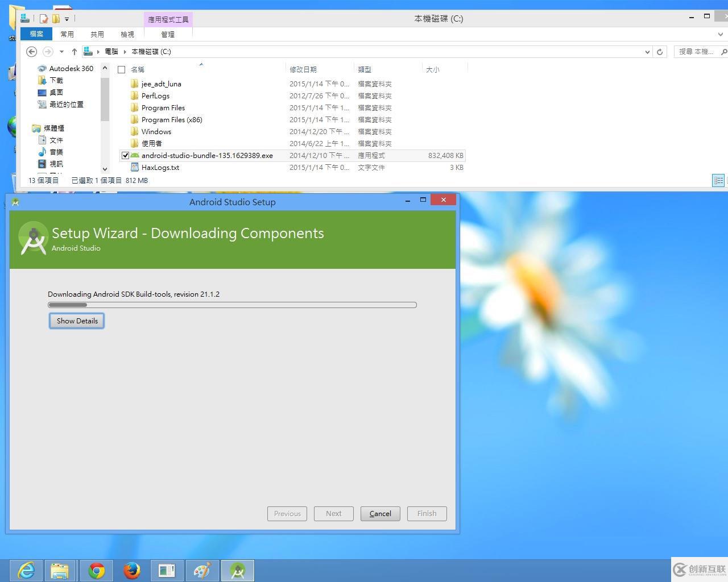Click the Explorer back arrow button
This screenshot has height=582, width=728.
click(x=32, y=52)
